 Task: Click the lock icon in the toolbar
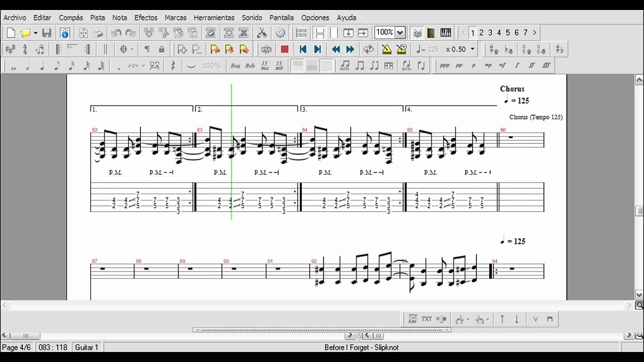tap(162, 49)
